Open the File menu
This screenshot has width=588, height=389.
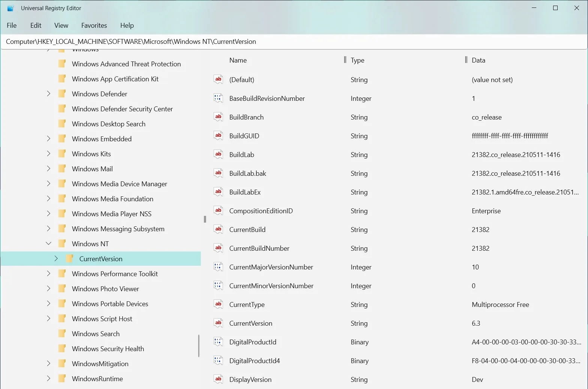12,25
